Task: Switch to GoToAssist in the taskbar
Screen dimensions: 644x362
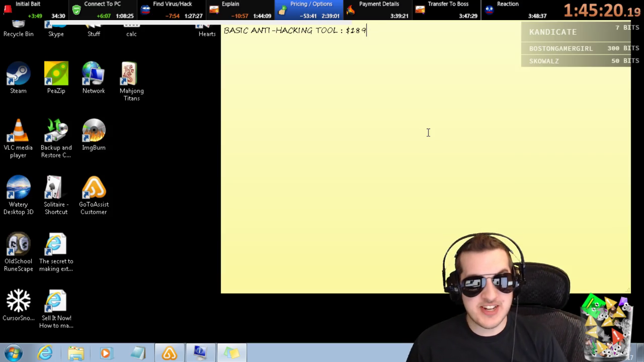Action: (x=170, y=353)
